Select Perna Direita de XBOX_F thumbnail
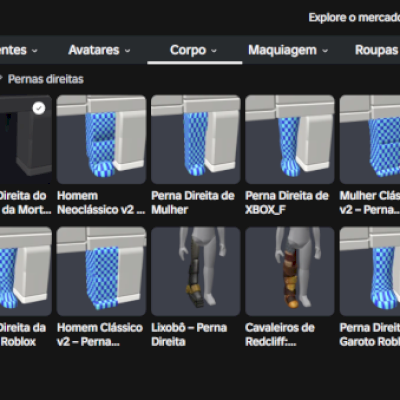 point(290,139)
